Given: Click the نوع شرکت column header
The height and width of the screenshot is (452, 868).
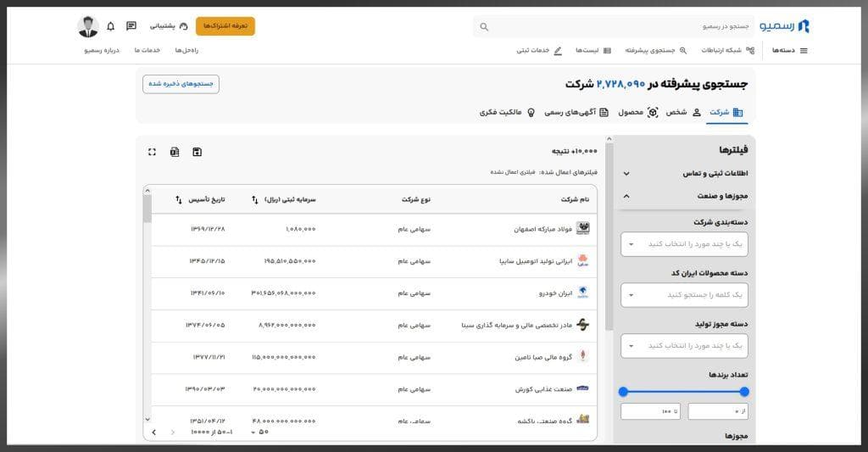Looking at the screenshot, I should point(416,199).
